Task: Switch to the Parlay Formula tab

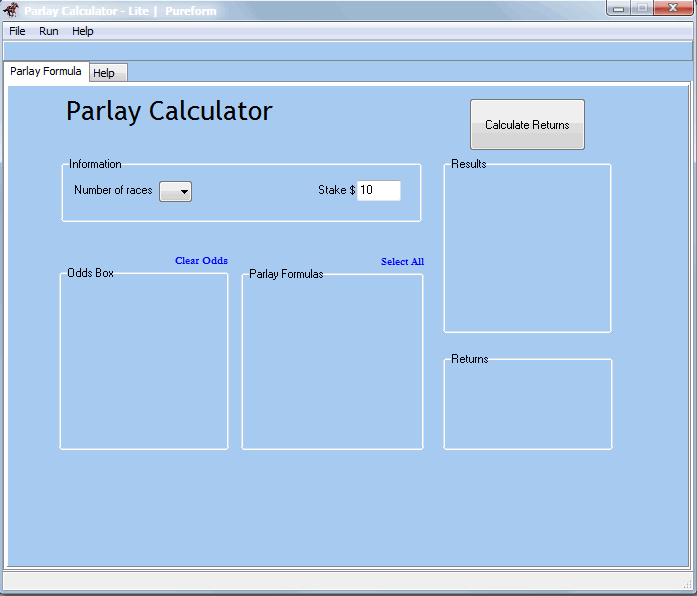Action: [x=45, y=72]
